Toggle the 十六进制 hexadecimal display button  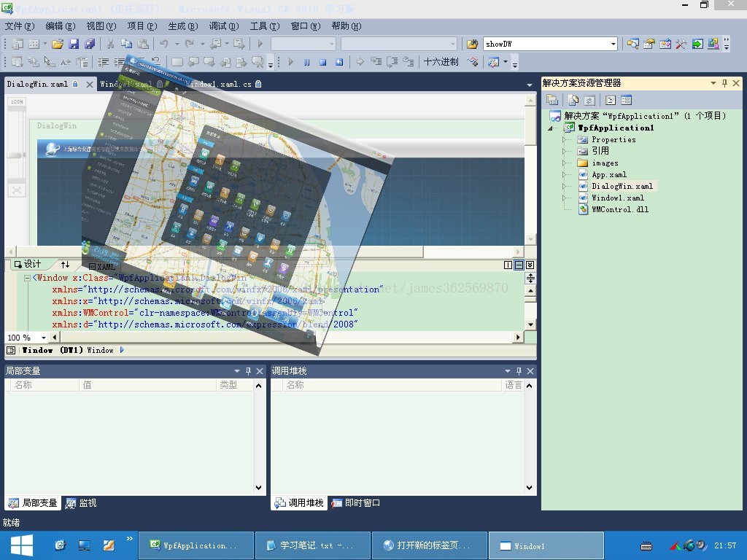click(x=441, y=63)
